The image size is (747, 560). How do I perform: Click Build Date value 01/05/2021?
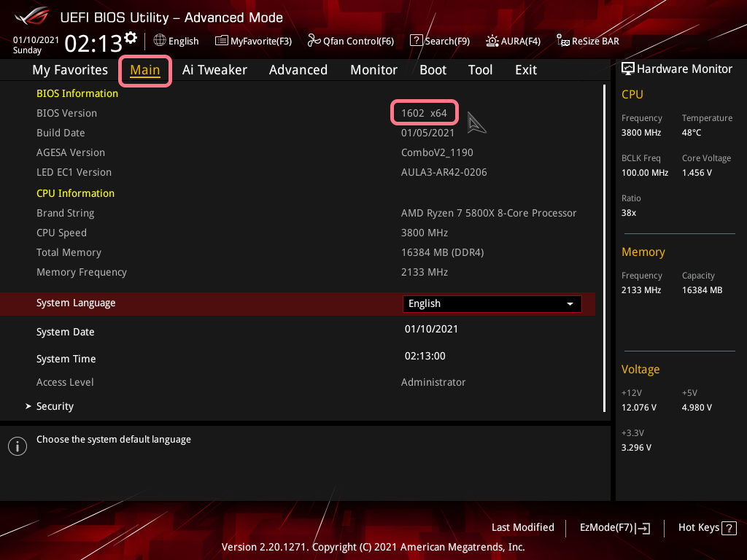tap(427, 133)
